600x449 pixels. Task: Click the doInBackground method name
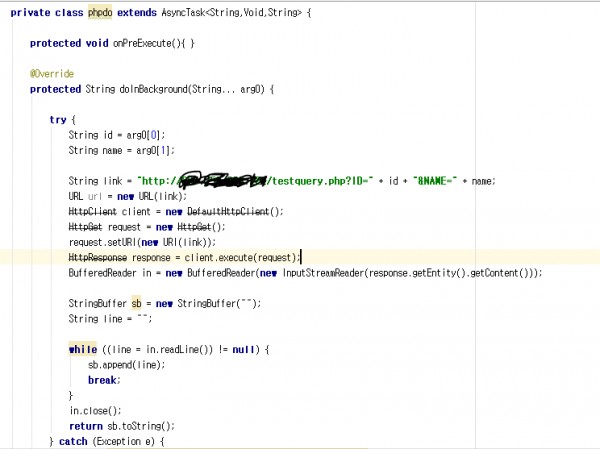click(x=161, y=89)
